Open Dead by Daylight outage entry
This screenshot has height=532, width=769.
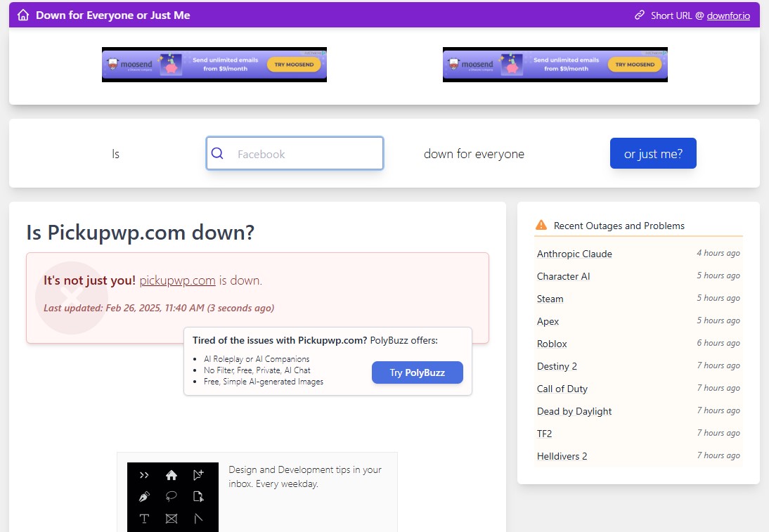click(574, 411)
